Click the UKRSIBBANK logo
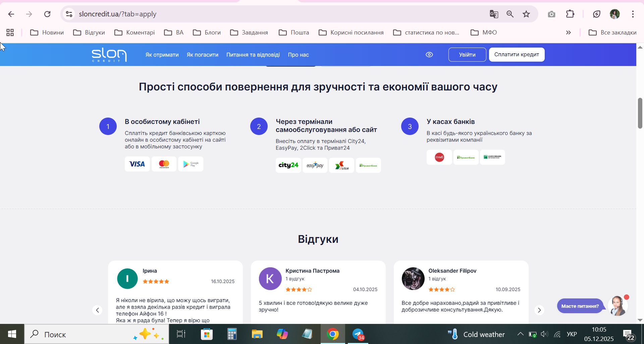The image size is (644, 344). (x=492, y=157)
